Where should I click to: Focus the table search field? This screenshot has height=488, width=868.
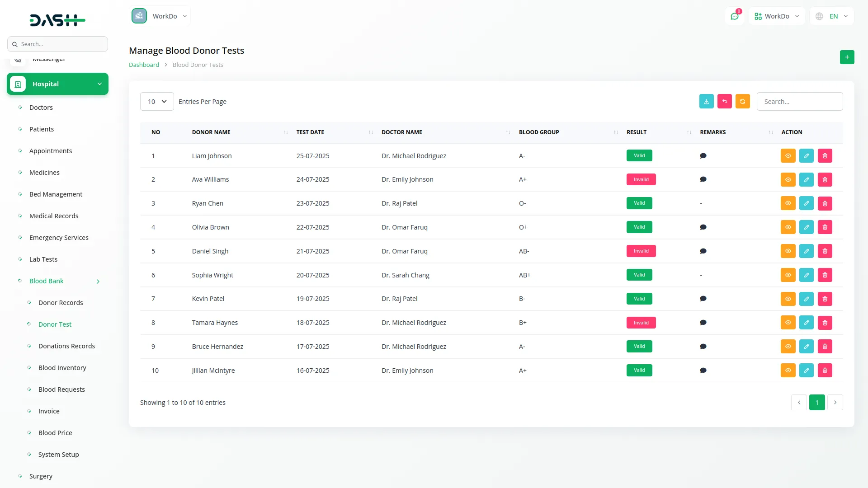coord(799,102)
